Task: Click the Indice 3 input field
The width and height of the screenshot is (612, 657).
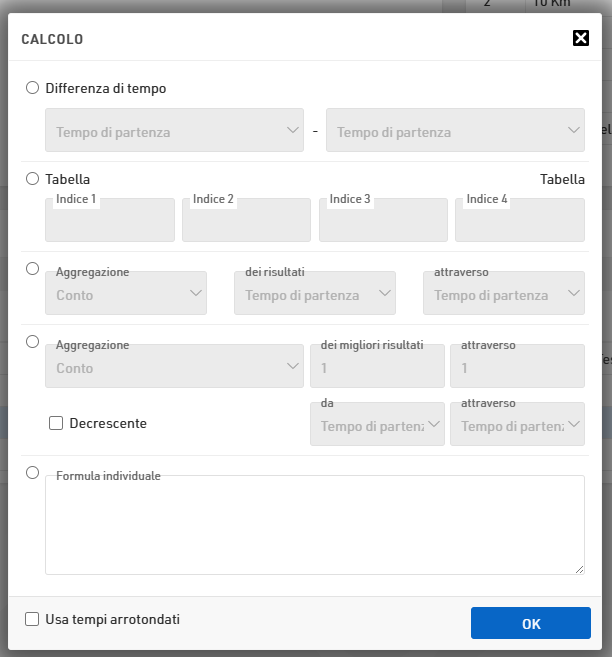Action: pos(383,222)
